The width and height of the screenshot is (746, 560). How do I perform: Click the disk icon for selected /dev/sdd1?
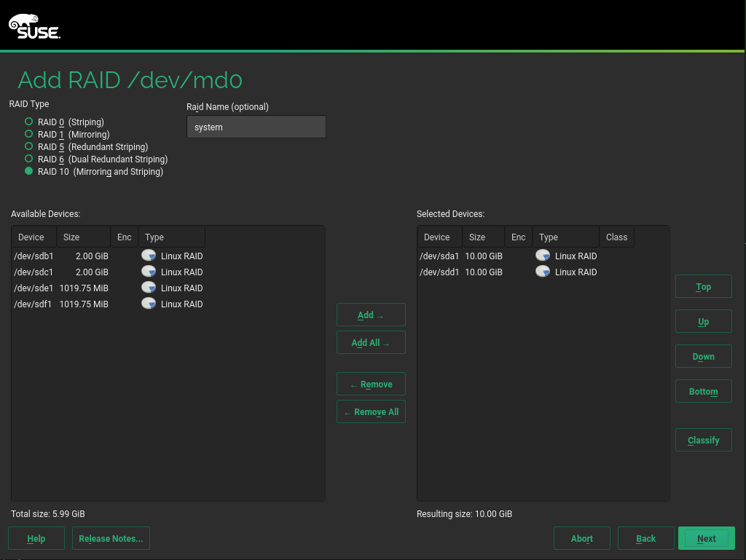(x=543, y=272)
